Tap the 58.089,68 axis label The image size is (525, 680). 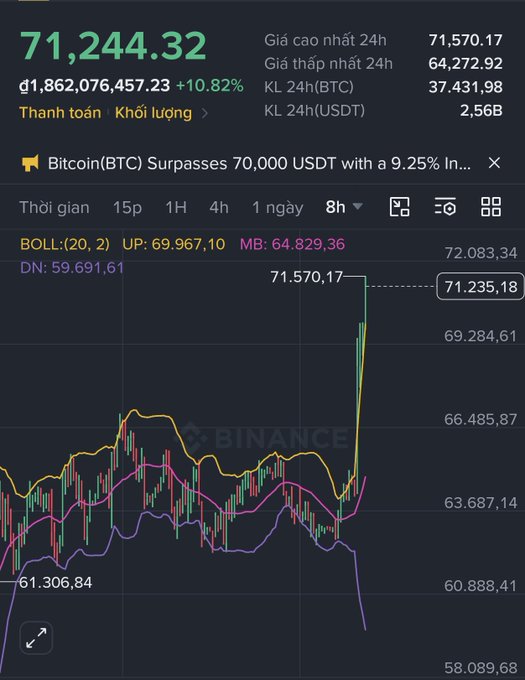point(481,668)
